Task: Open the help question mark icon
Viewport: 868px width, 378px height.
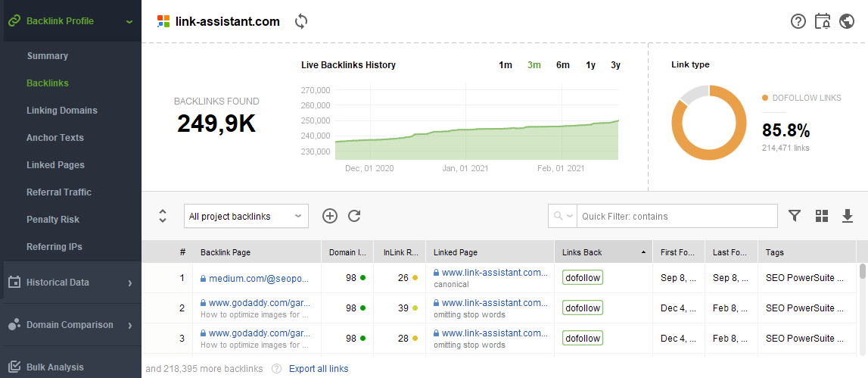Action: 798,22
